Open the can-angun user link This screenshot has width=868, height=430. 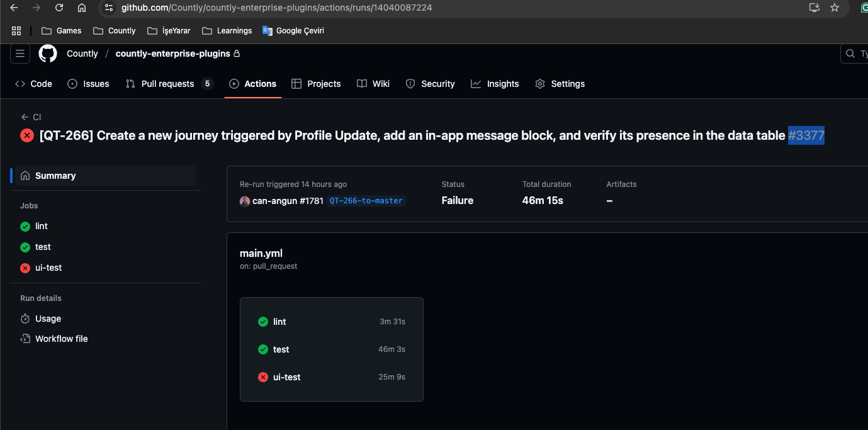click(274, 201)
